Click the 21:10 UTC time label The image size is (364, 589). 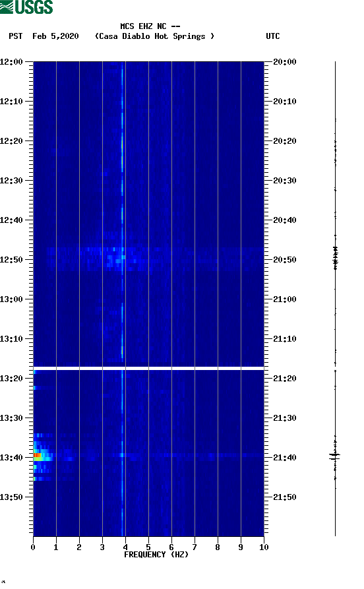285,339
